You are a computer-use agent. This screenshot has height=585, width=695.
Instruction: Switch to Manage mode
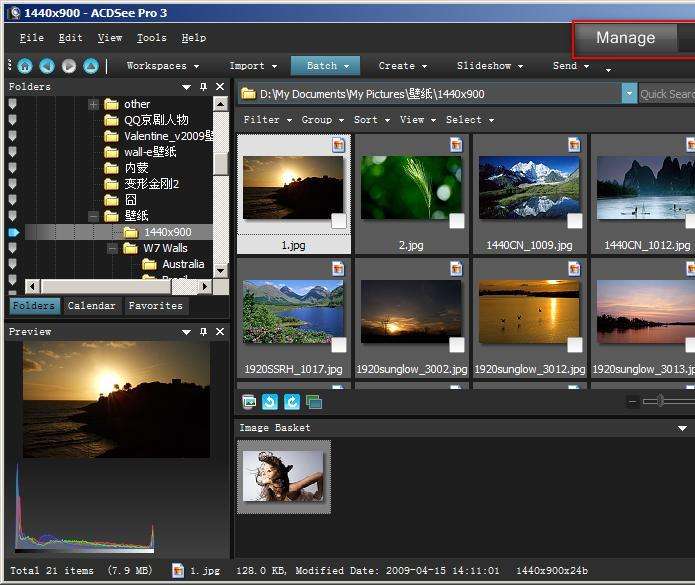pos(625,38)
